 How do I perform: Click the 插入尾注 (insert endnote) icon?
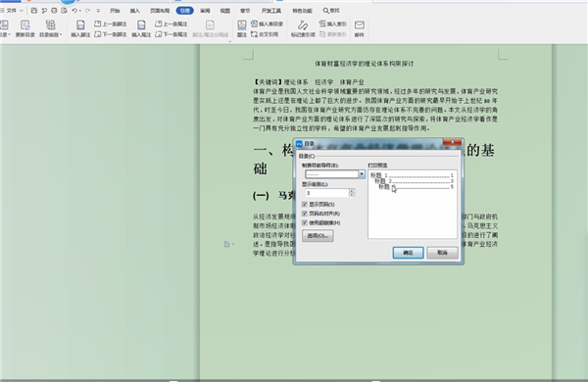(141, 25)
